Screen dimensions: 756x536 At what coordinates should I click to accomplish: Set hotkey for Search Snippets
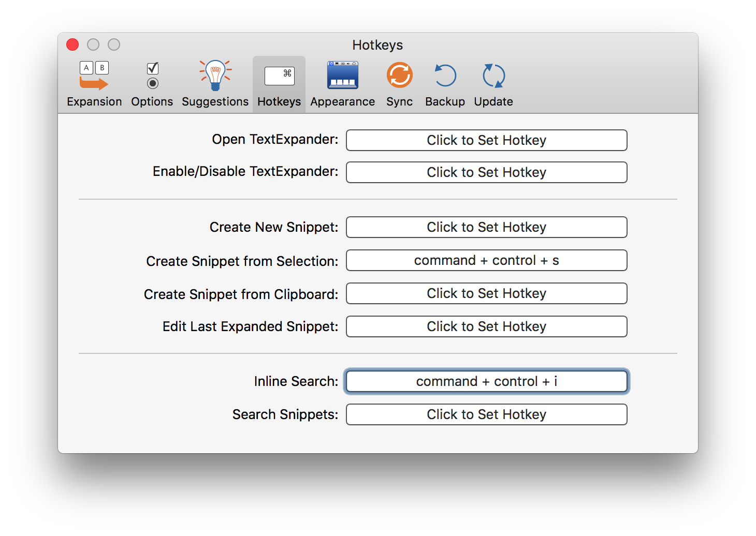(486, 414)
